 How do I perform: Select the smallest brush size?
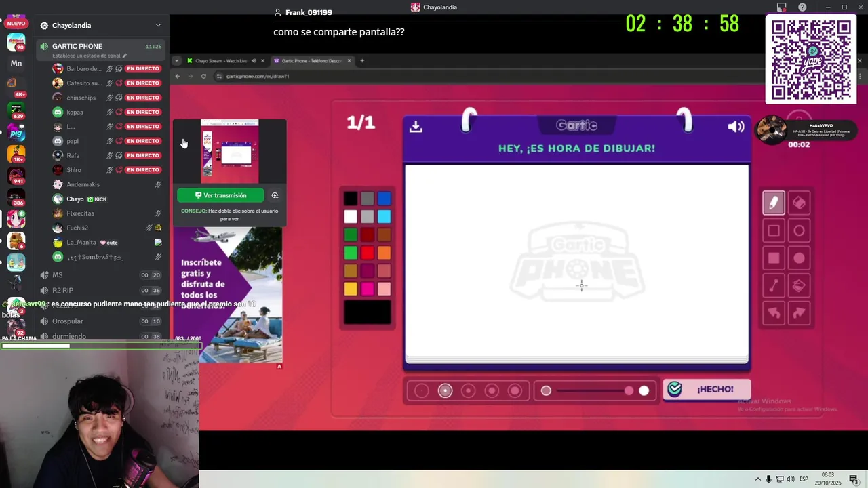coord(421,390)
